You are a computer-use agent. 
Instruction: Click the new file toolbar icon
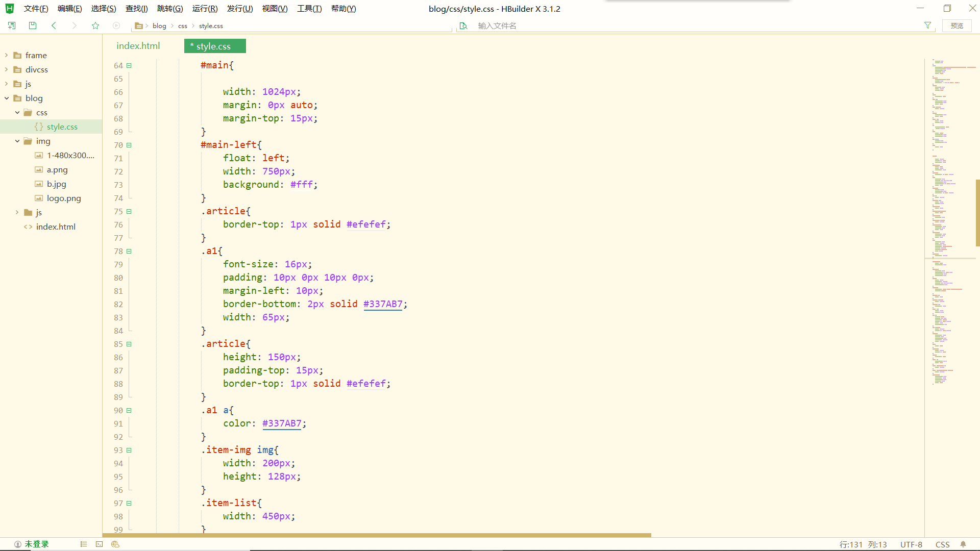tap(12, 26)
